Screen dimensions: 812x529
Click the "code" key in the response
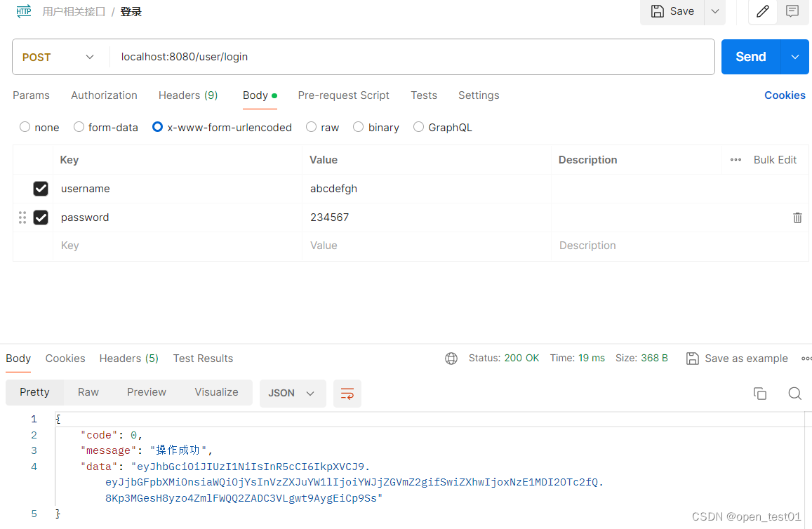click(x=99, y=435)
